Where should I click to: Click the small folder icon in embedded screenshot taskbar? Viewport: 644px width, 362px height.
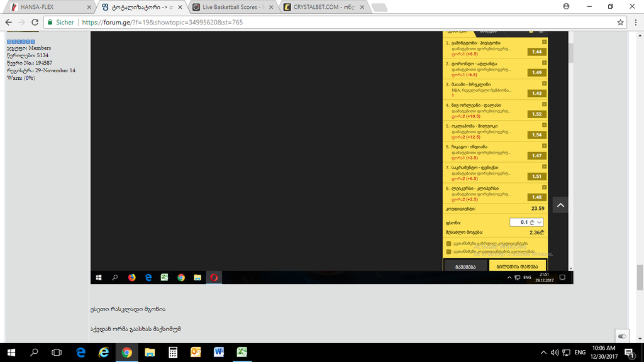197,277
